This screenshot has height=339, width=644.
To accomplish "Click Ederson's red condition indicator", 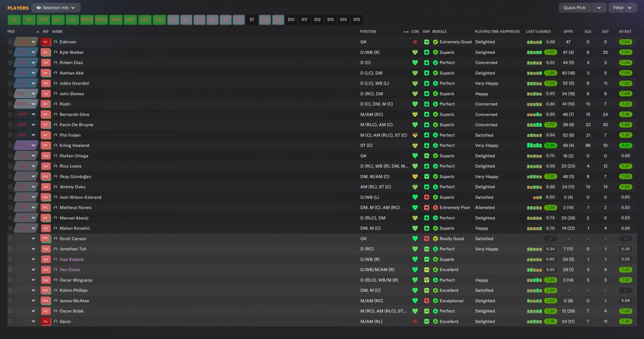I will pos(415,42).
